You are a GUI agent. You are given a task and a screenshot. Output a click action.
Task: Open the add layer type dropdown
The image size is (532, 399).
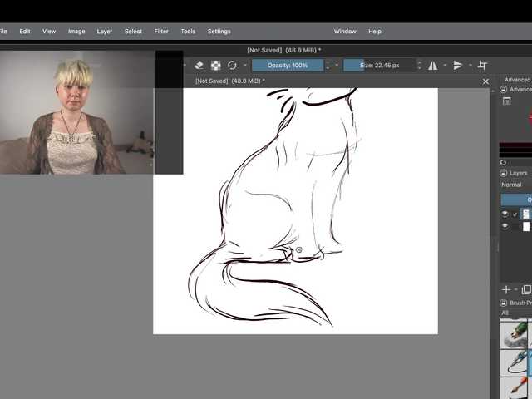515,290
